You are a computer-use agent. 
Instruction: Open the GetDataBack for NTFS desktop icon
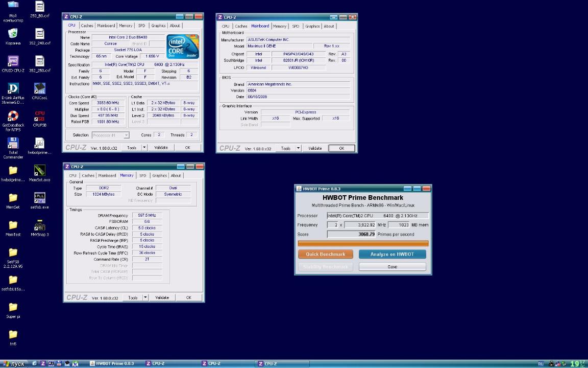tap(13, 121)
